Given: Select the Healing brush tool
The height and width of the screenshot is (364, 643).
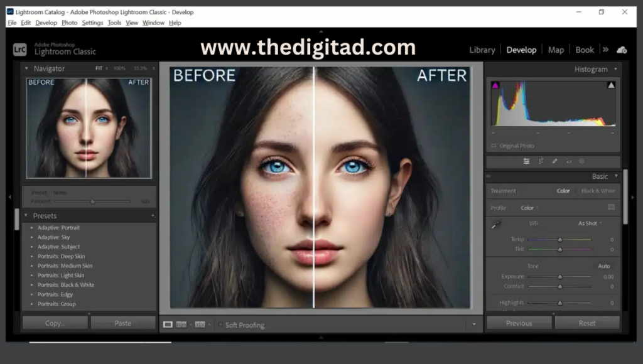Looking at the screenshot, I should tap(555, 161).
